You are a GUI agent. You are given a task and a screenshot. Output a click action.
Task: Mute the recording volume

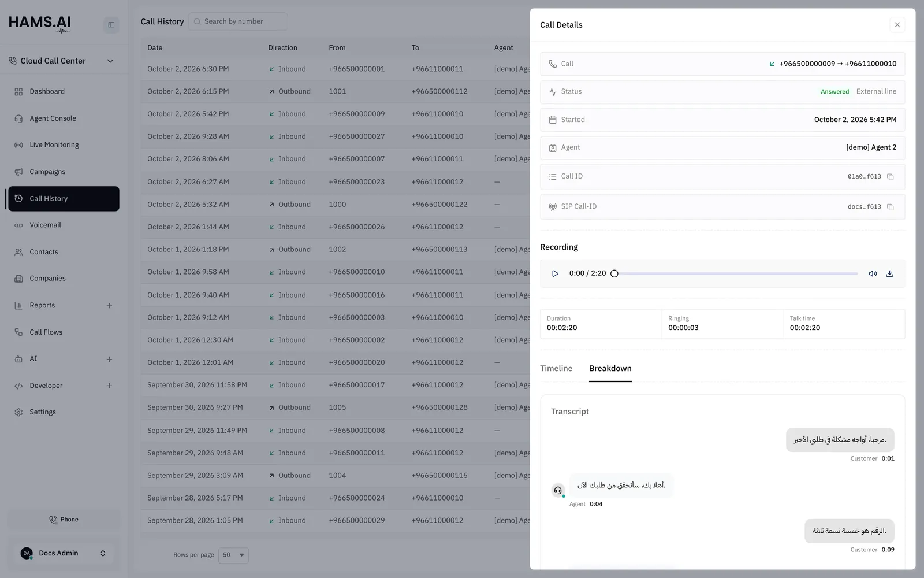(873, 273)
